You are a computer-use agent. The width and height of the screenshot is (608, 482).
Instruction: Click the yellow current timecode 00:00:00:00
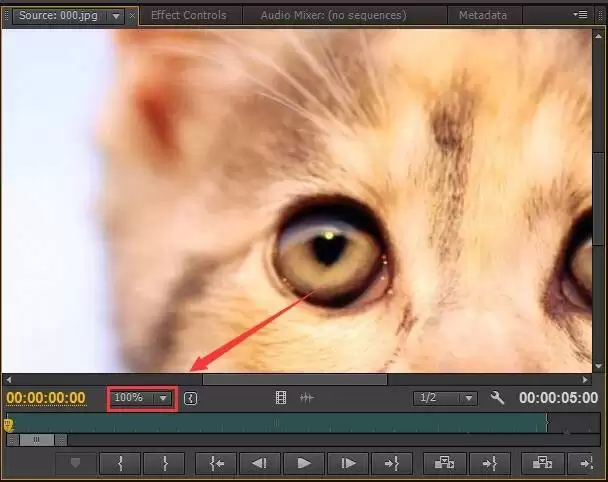click(46, 398)
